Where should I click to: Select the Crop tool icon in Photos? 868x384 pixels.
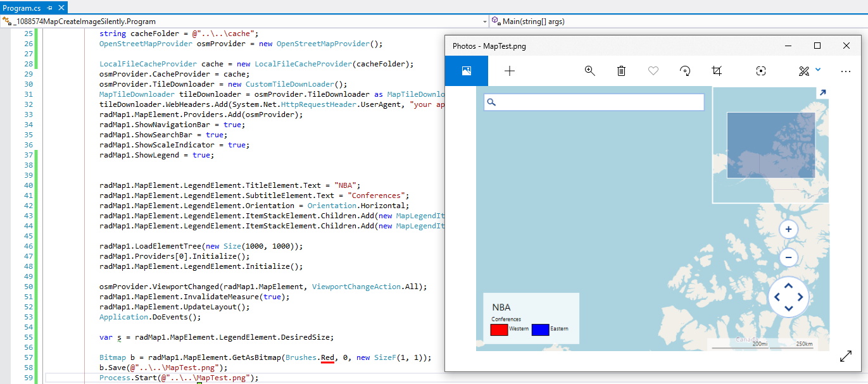[717, 71]
